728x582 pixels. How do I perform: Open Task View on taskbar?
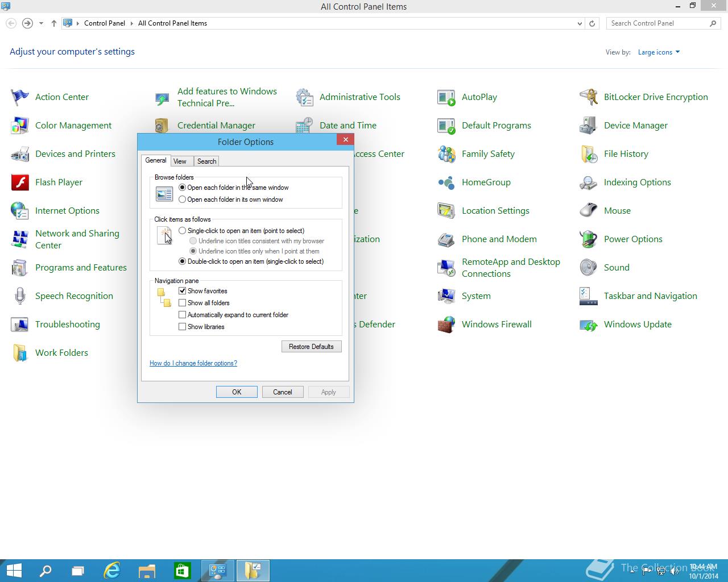pyautogui.click(x=78, y=571)
